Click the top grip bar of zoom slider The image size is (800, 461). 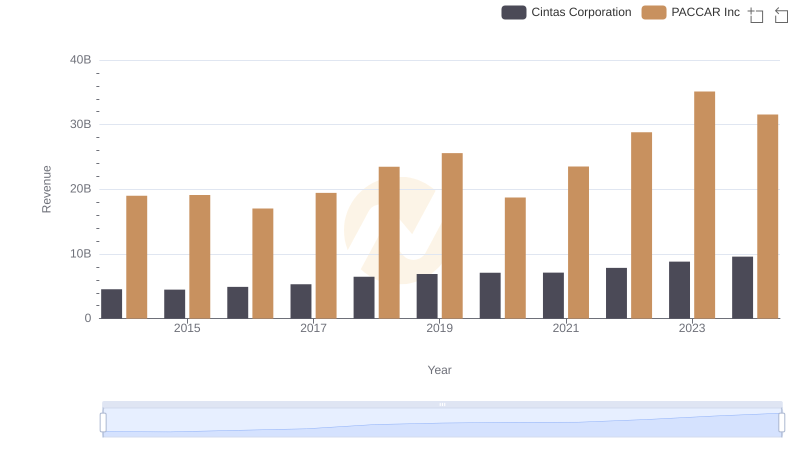442,404
